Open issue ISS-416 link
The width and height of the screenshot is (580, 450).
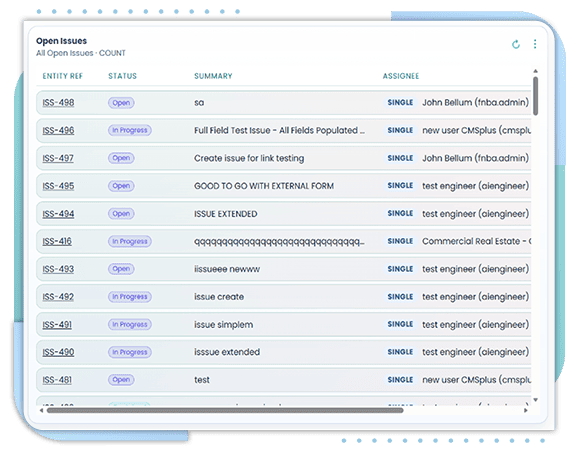point(57,241)
